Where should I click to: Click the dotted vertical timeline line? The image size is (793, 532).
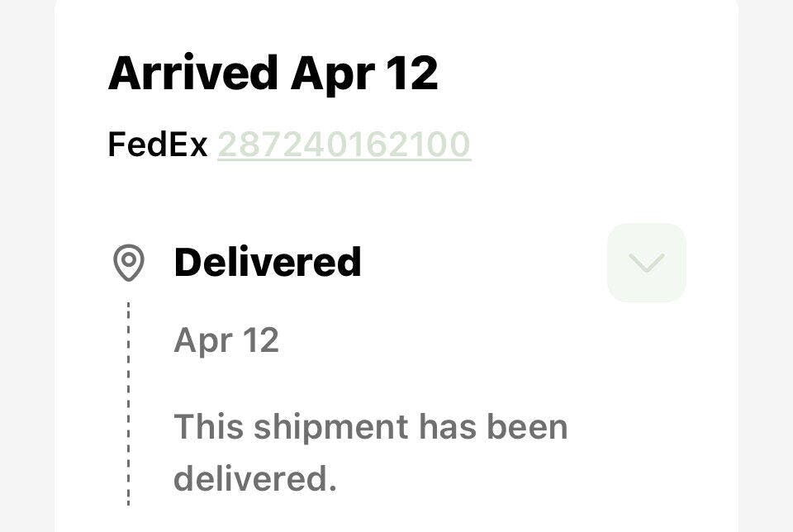[x=129, y=405]
